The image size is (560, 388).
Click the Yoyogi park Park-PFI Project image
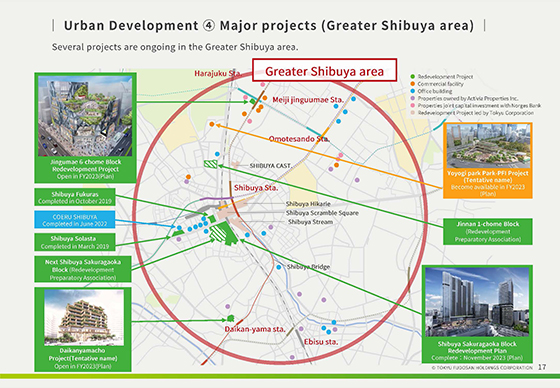(x=488, y=146)
